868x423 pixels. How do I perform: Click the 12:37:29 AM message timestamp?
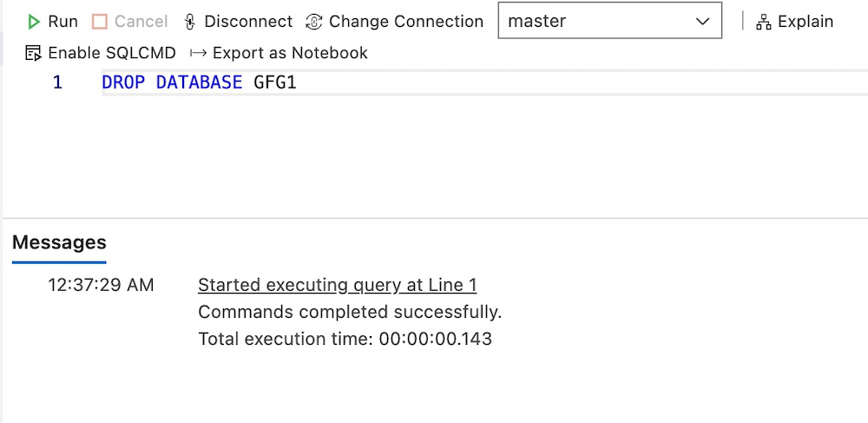(101, 285)
